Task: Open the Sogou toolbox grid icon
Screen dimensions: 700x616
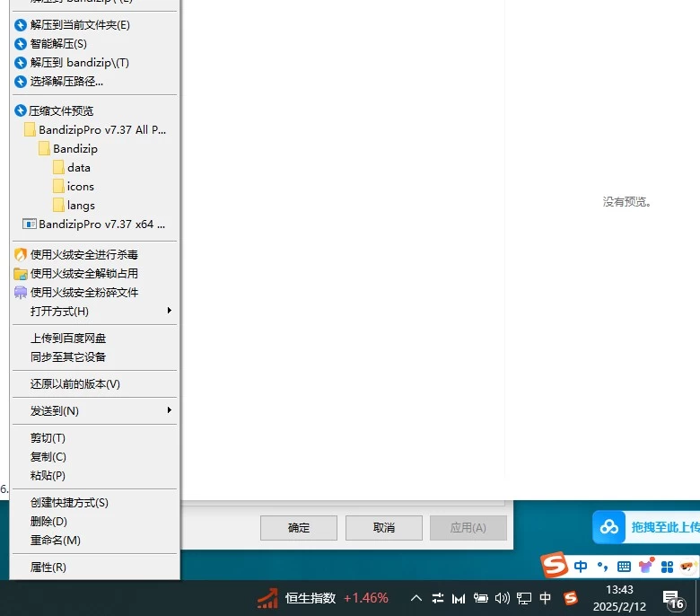Action: [x=667, y=567]
